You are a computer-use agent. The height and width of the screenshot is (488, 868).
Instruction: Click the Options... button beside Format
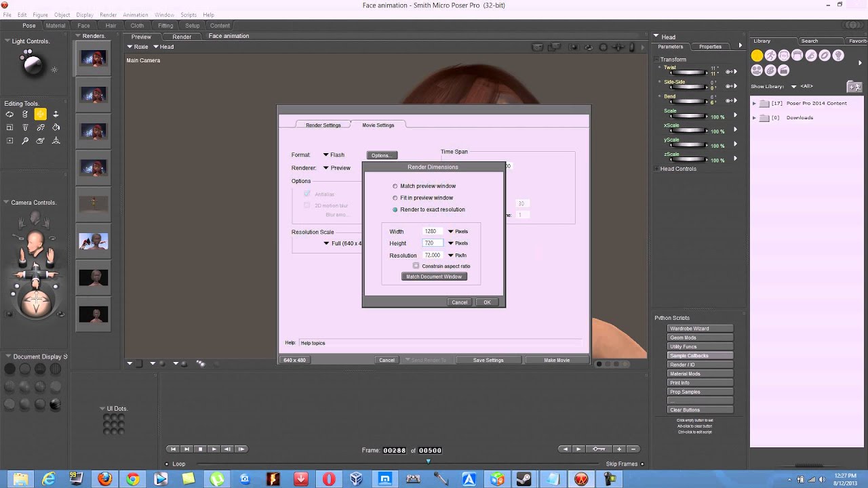point(381,155)
